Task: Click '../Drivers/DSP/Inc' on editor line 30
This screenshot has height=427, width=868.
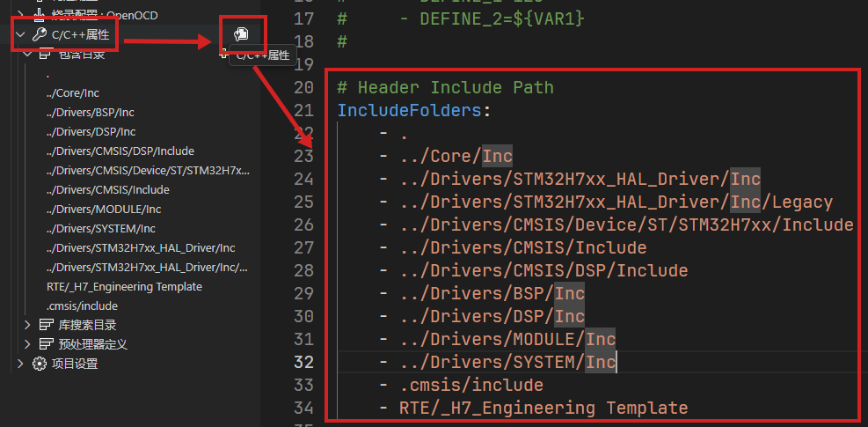Action: [x=492, y=316]
